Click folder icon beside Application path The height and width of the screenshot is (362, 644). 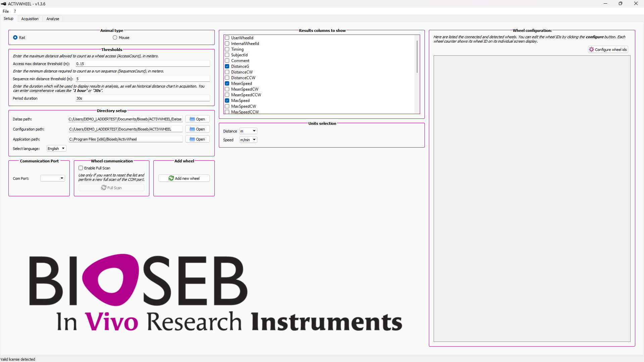click(x=192, y=139)
